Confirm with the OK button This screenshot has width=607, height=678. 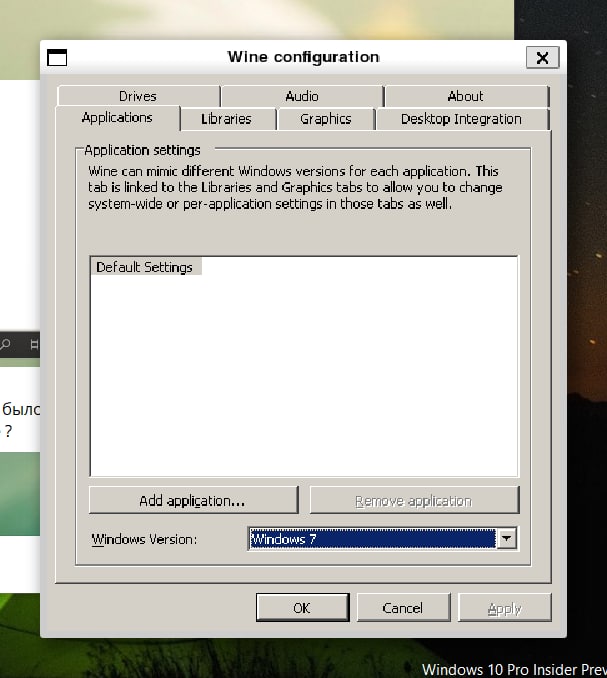coord(302,608)
